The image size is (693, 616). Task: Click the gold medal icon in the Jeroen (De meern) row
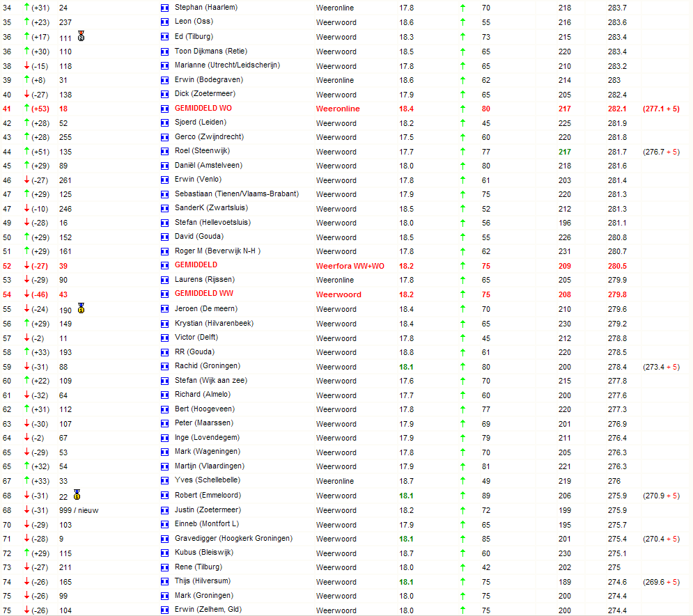pyautogui.click(x=81, y=308)
